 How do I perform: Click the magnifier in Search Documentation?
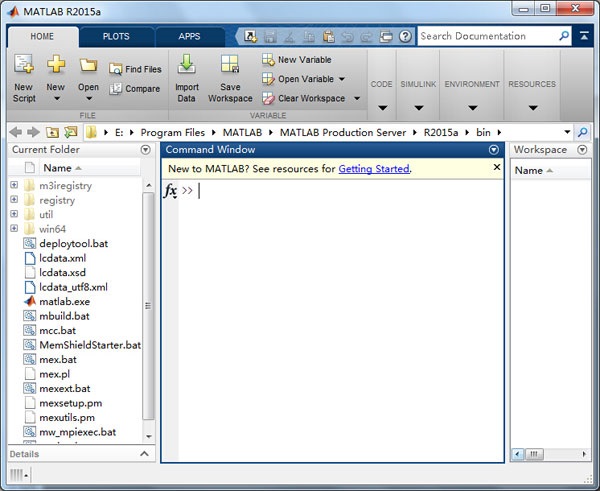(x=564, y=36)
